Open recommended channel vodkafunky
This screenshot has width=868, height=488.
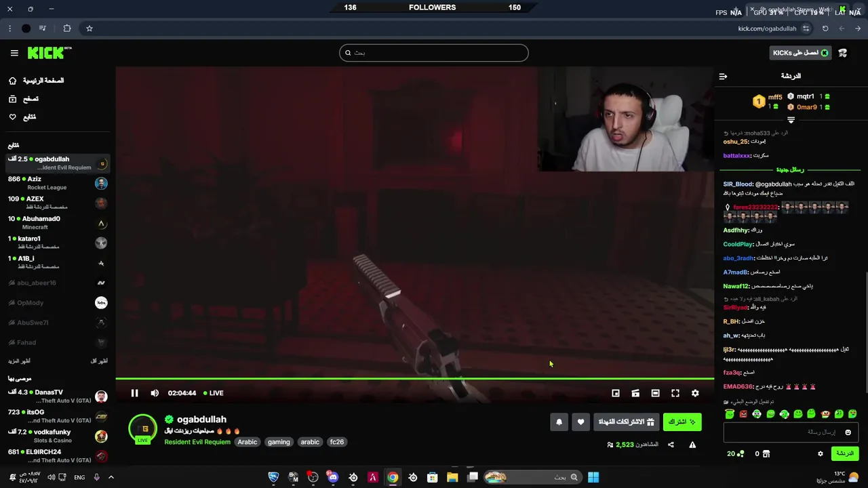[x=58, y=436]
